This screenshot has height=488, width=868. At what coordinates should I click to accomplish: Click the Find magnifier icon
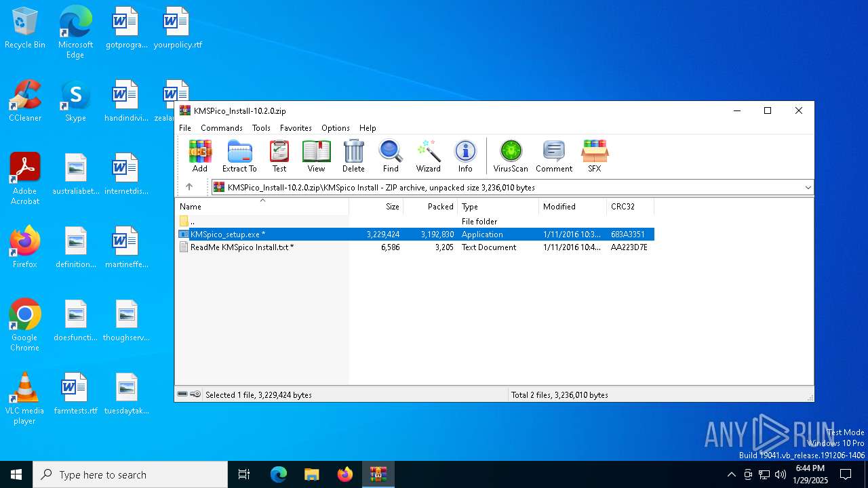pos(391,157)
